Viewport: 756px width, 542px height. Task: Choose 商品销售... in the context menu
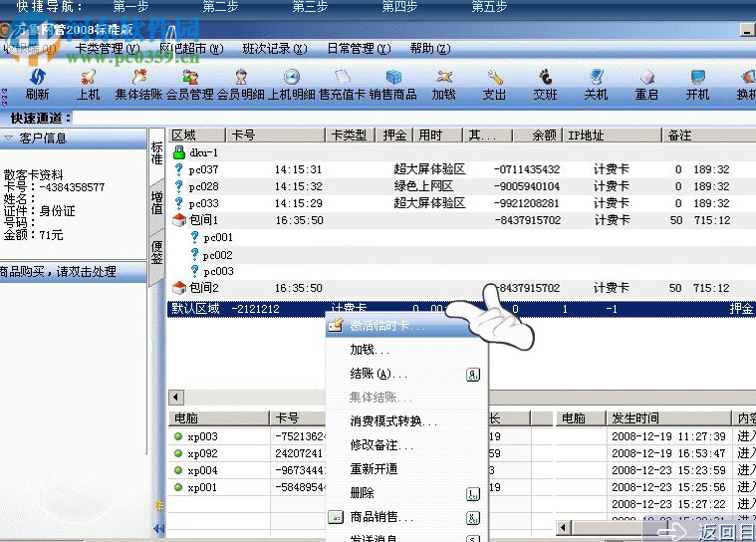tap(406, 517)
